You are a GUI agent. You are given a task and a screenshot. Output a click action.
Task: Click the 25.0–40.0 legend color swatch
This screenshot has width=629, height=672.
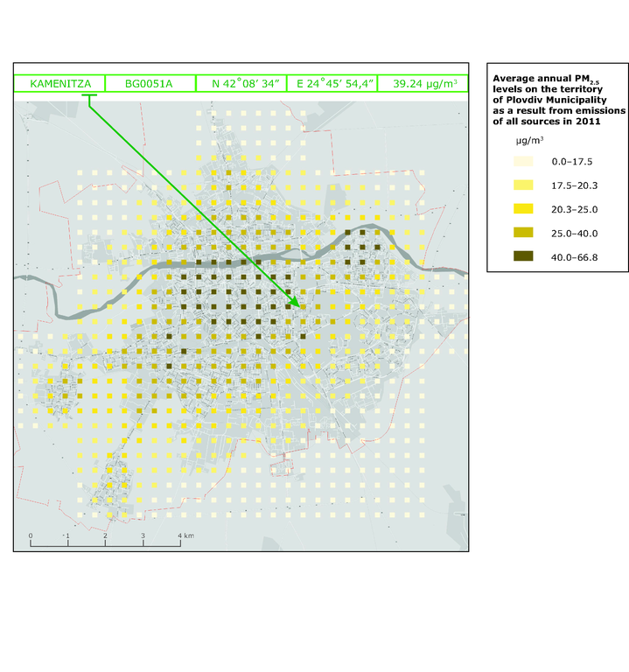click(523, 232)
